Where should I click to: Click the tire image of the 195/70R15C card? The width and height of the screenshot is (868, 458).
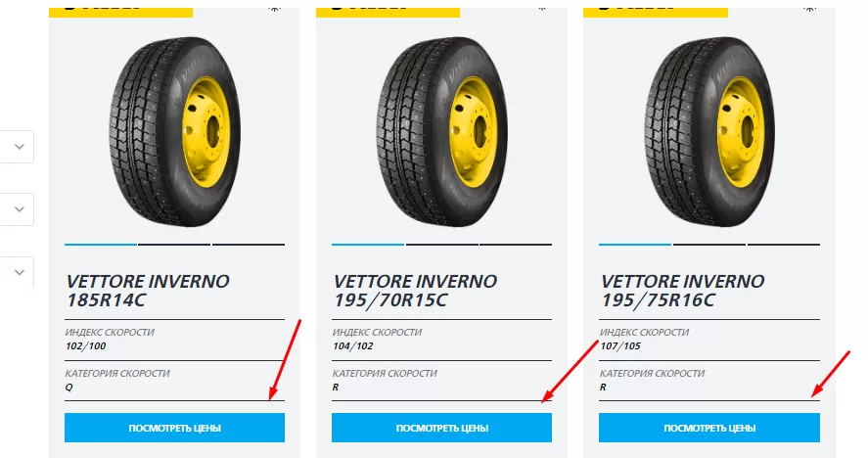pos(441,127)
